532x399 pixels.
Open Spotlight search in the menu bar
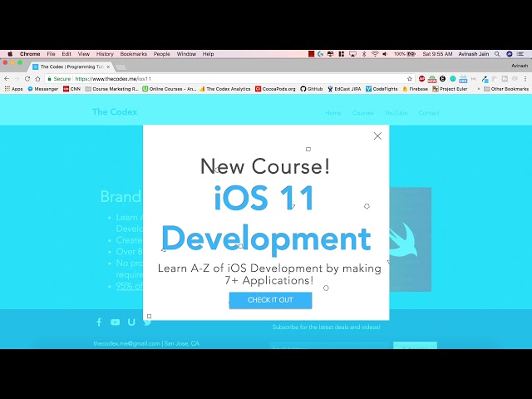(497, 54)
